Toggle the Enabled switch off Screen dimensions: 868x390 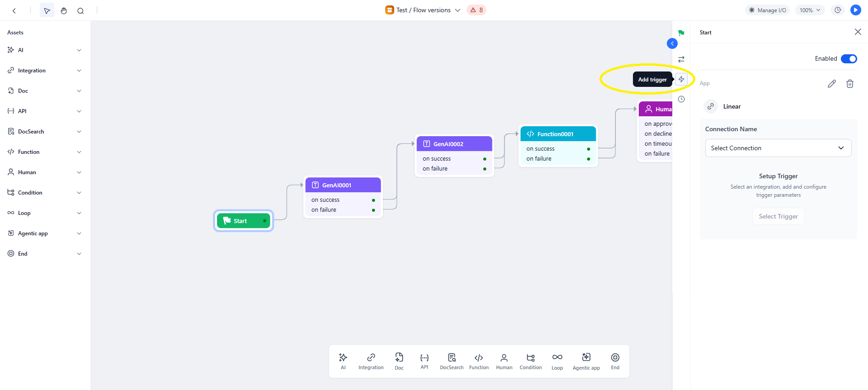(x=849, y=59)
